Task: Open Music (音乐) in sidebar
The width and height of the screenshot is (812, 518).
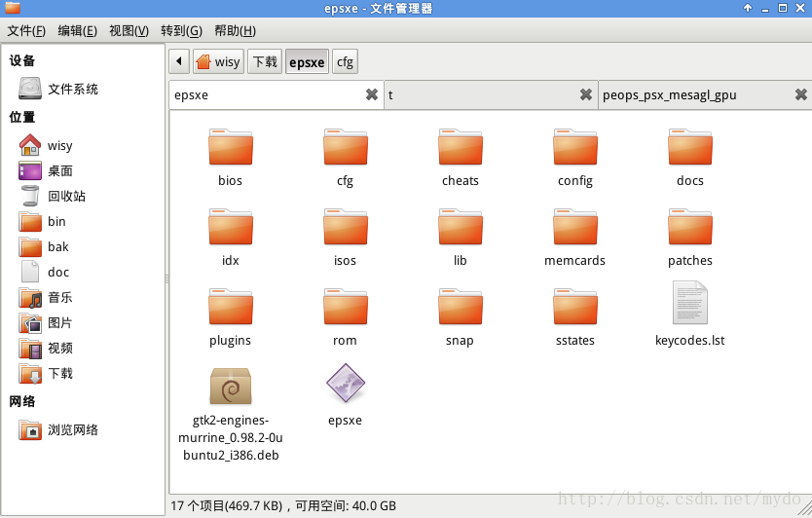Action: coord(46,298)
